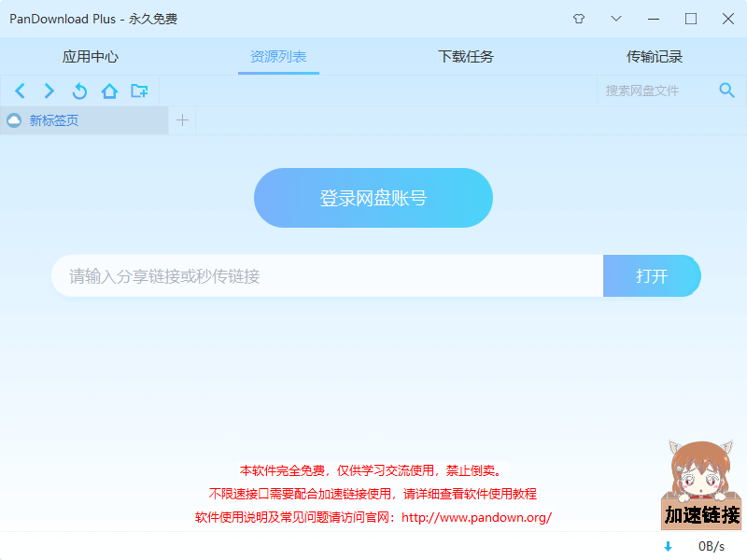747x560 pixels.
Task: Switch to the 应用中心 tab
Action: 92,56
